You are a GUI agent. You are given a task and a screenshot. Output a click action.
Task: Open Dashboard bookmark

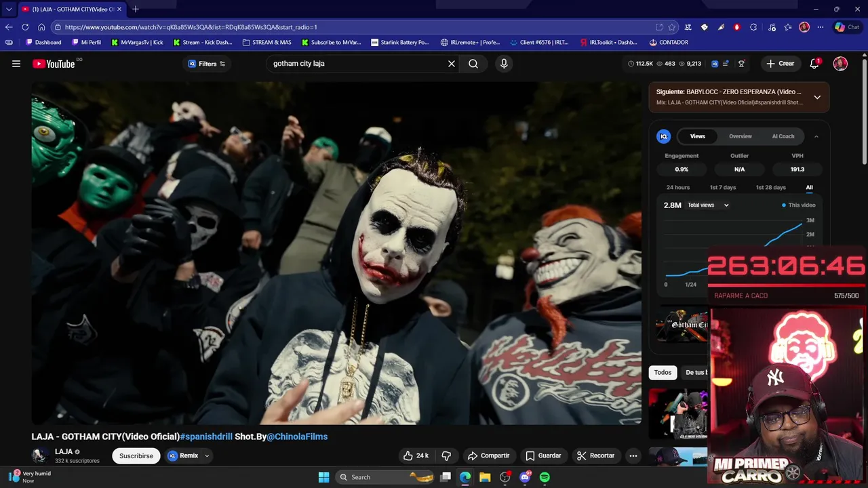tap(43, 42)
